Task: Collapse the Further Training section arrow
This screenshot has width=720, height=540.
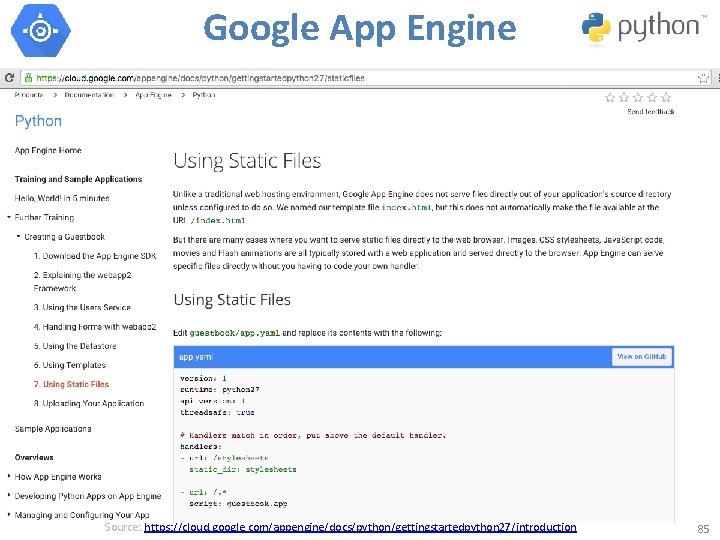Action: click(9, 217)
